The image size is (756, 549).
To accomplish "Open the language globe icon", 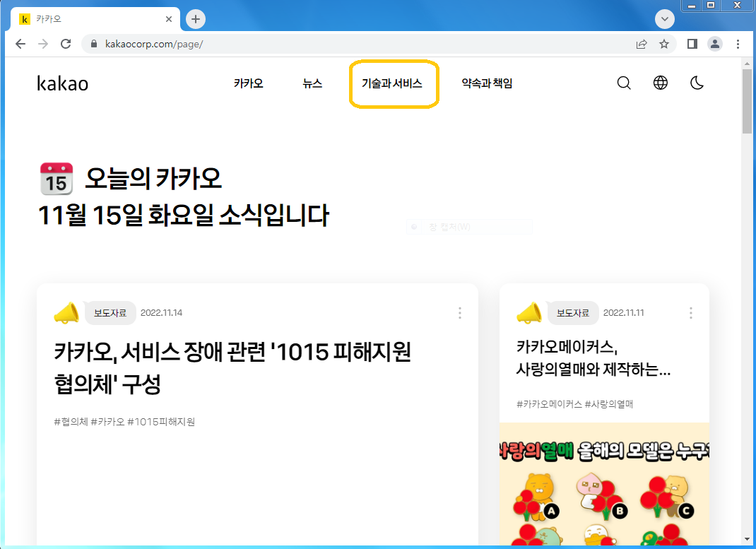I will tap(661, 83).
